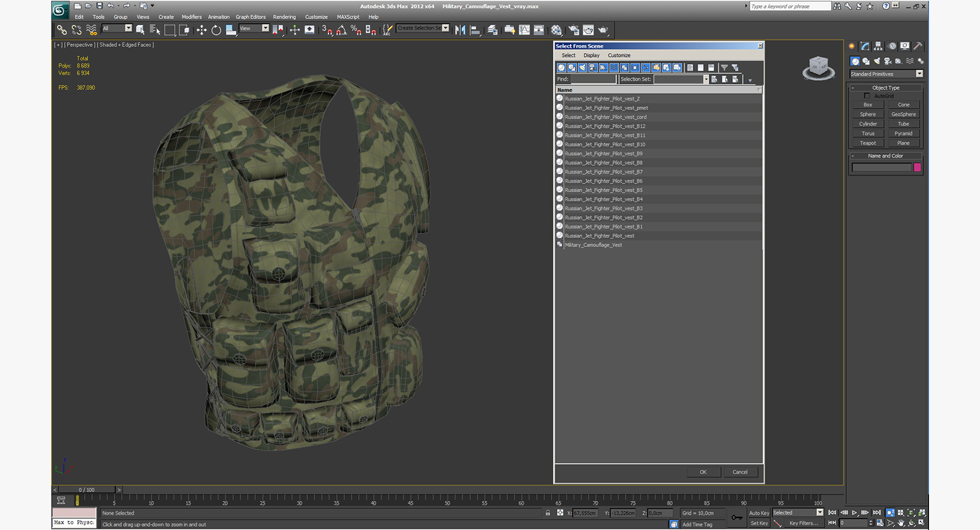The width and height of the screenshot is (980, 530).
Task: Click the Select None icon in dialog
Action: [701, 68]
